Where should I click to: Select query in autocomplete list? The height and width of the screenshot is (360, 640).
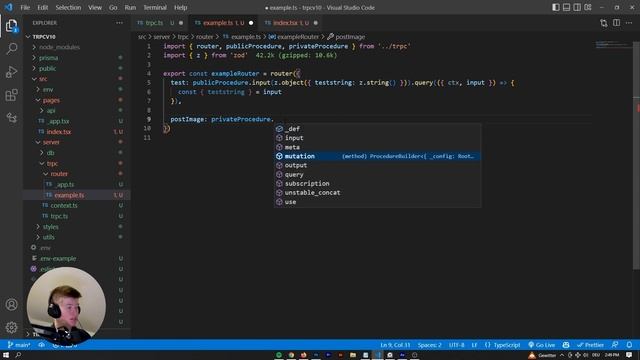377,175
